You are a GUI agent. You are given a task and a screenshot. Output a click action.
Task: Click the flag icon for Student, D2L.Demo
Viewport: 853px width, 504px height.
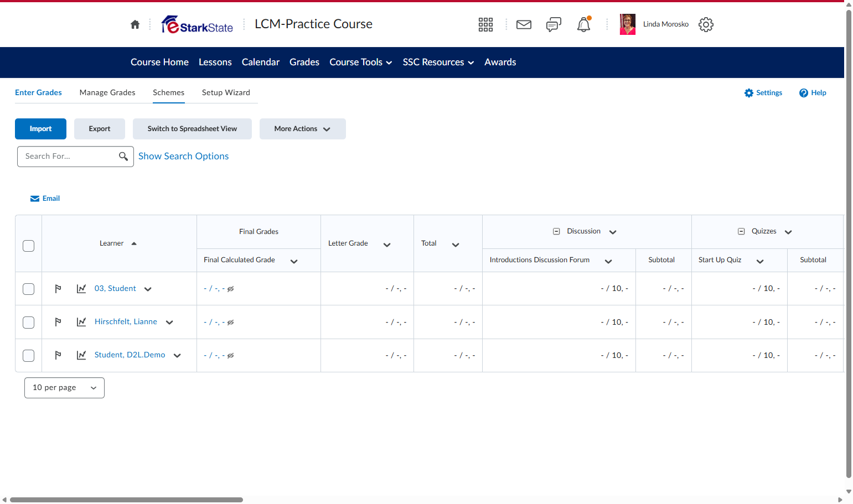(x=58, y=355)
